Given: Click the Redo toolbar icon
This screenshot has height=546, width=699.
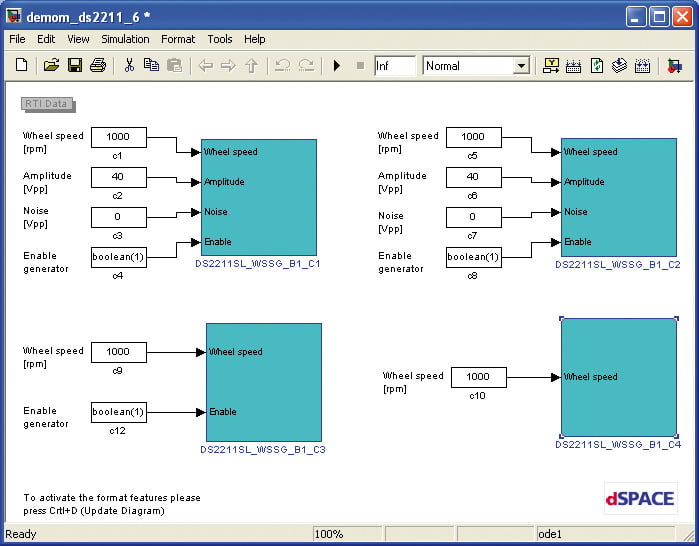Looking at the screenshot, I should [306, 66].
